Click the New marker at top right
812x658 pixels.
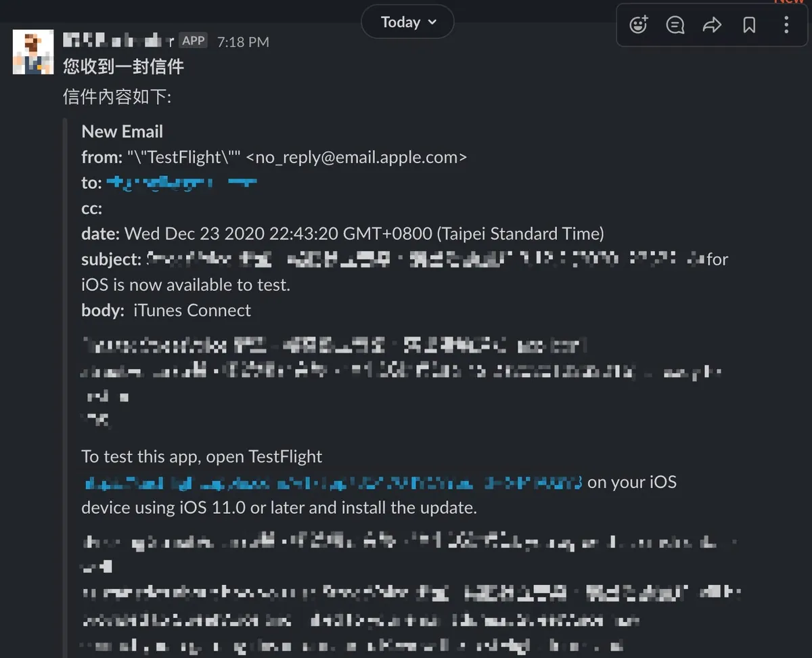pyautogui.click(x=789, y=2)
